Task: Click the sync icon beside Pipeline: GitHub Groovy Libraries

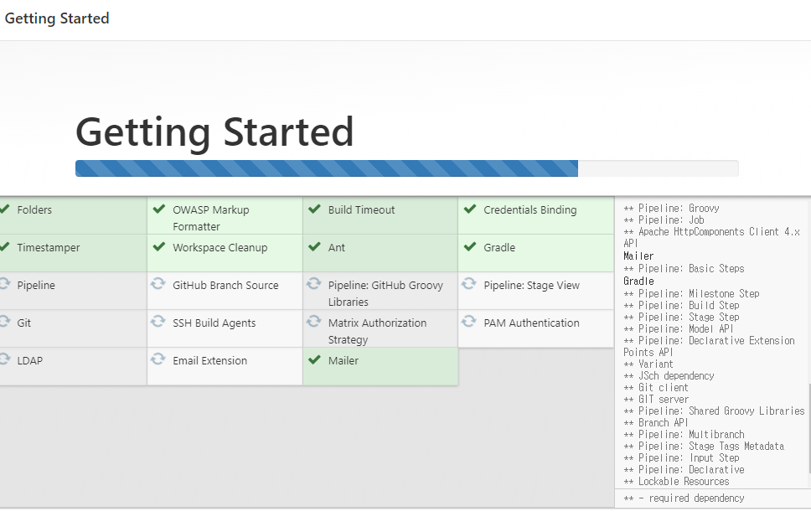Action: click(313, 284)
